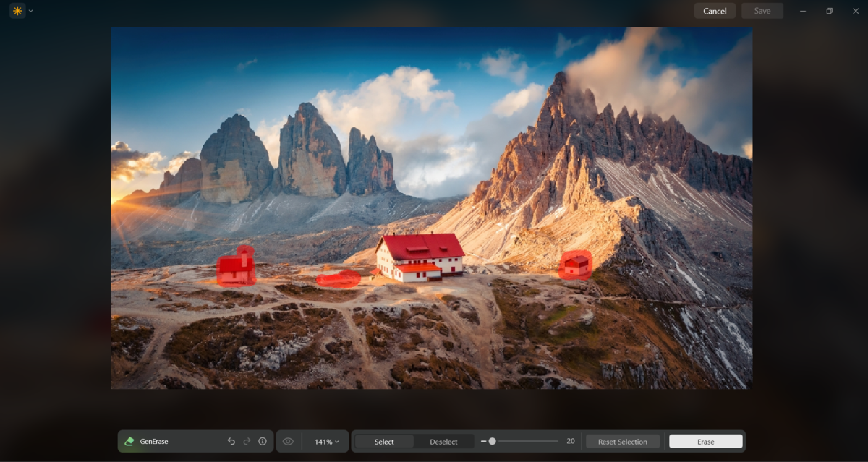Click the brush size slider handle
The image size is (868, 462).
(x=492, y=441)
